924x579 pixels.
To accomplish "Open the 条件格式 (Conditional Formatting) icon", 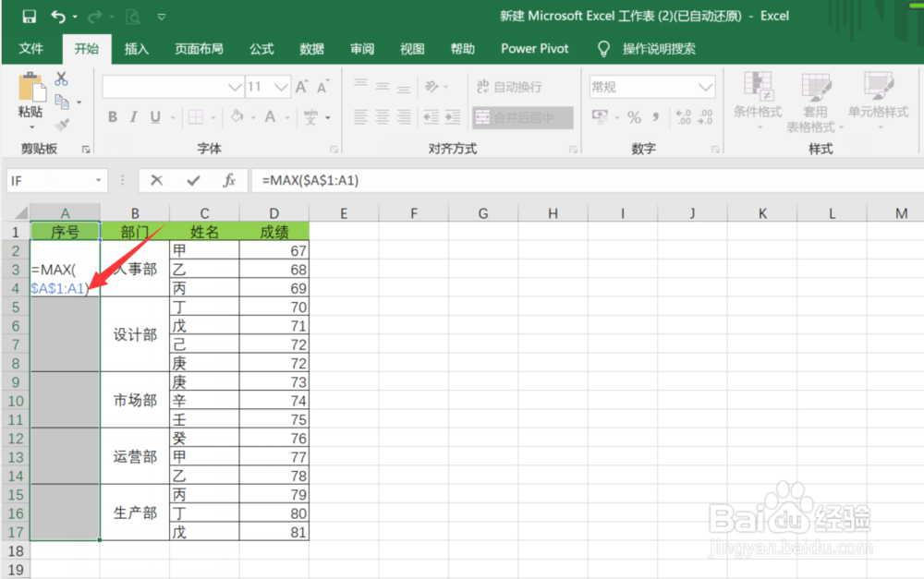I will pos(758,102).
